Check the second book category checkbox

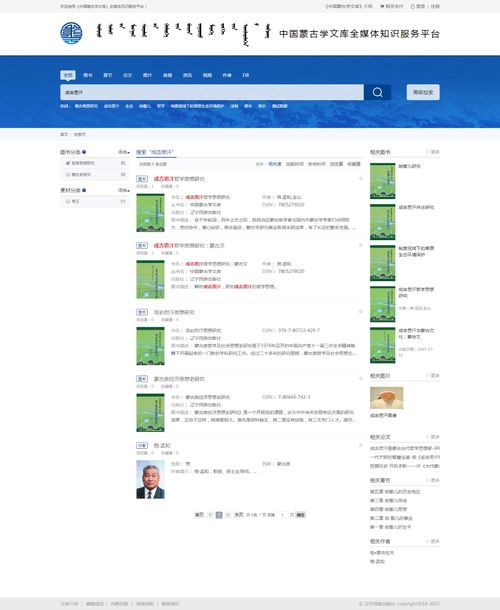click(x=68, y=175)
